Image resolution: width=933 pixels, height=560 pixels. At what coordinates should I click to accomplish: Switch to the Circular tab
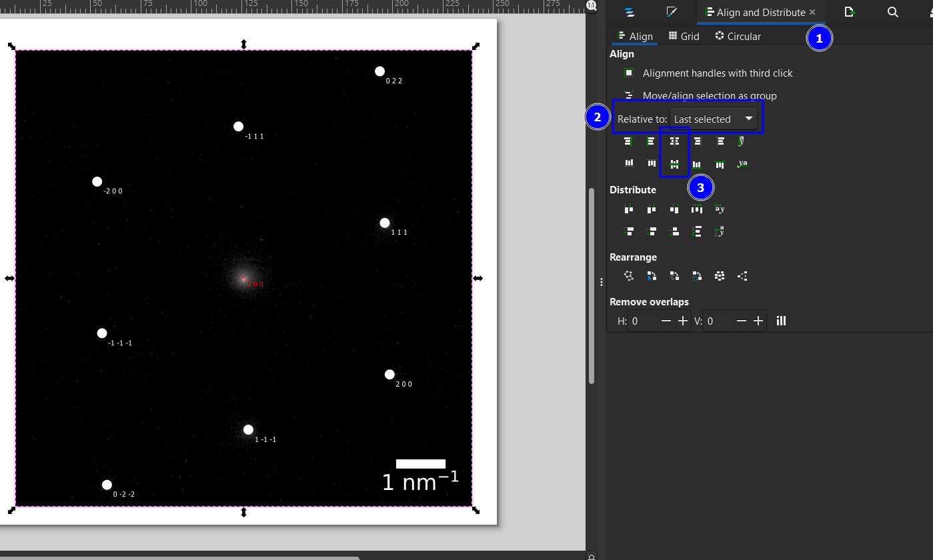(738, 36)
